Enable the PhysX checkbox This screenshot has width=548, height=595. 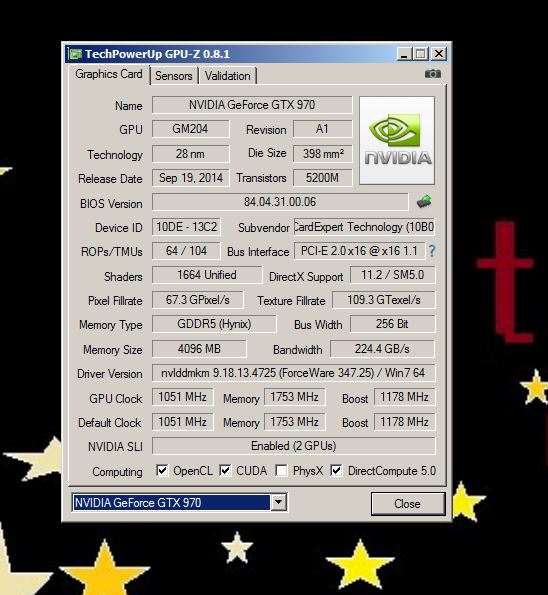[x=281, y=471]
